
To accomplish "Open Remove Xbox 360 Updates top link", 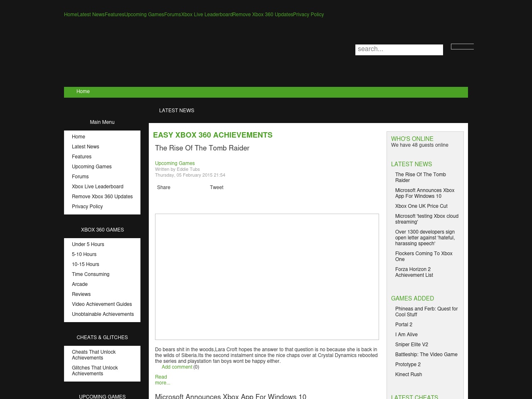I will tap(263, 15).
